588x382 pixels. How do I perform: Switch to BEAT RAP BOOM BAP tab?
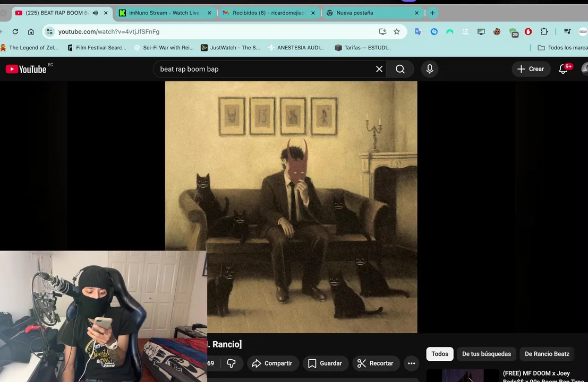pyautogui.click(x=57, y=13)
